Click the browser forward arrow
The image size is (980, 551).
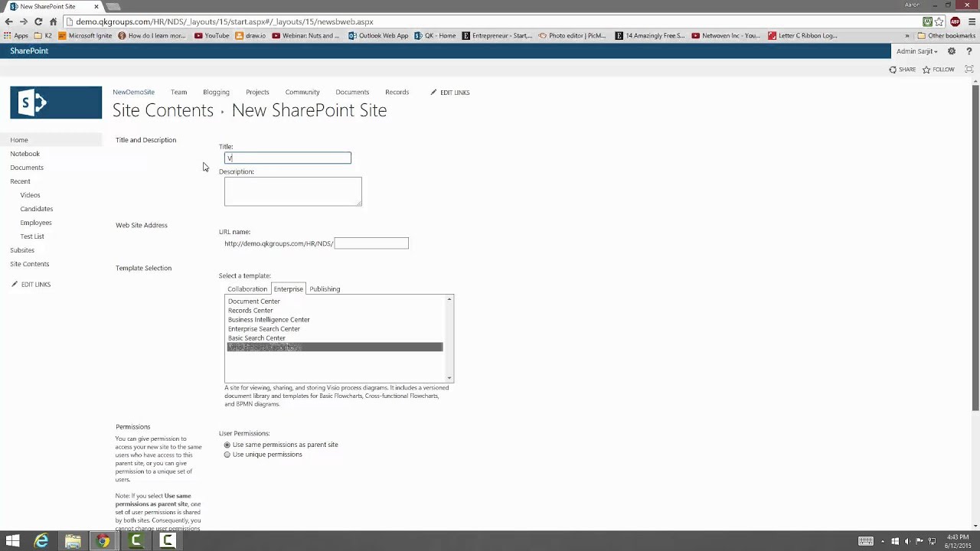(x=23, y=21)
